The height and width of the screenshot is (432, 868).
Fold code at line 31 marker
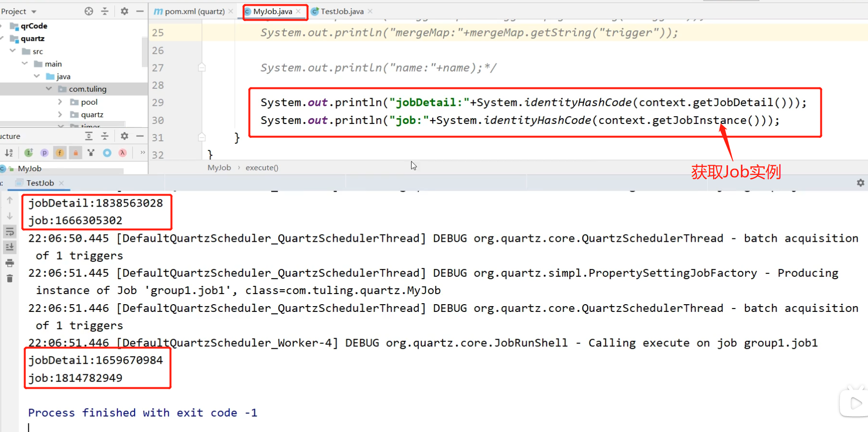202,137
